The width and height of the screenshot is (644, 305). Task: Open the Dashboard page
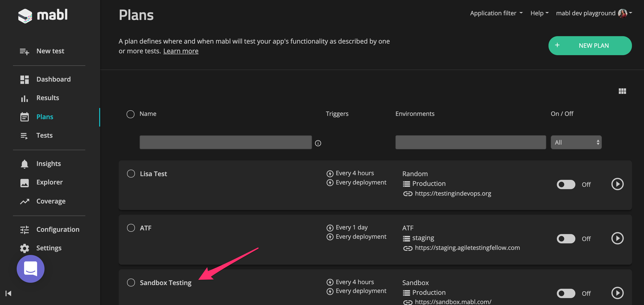pyautogui.click(x=53, y=79)
